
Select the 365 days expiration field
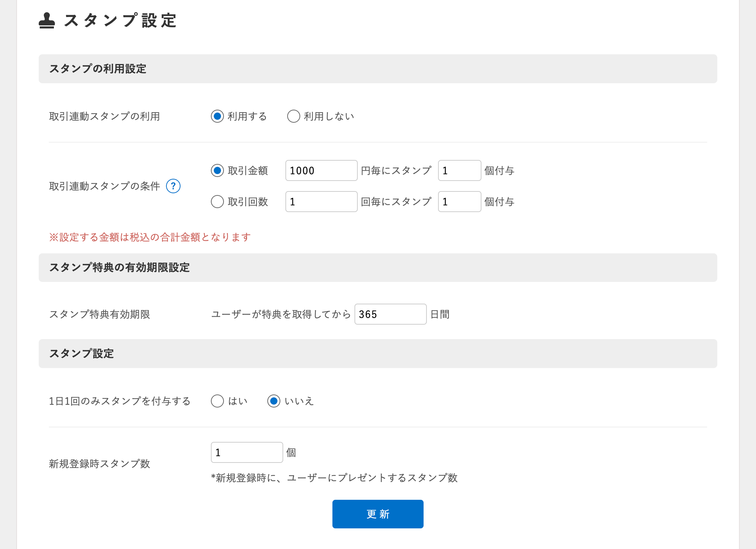[x=390, y=314]
